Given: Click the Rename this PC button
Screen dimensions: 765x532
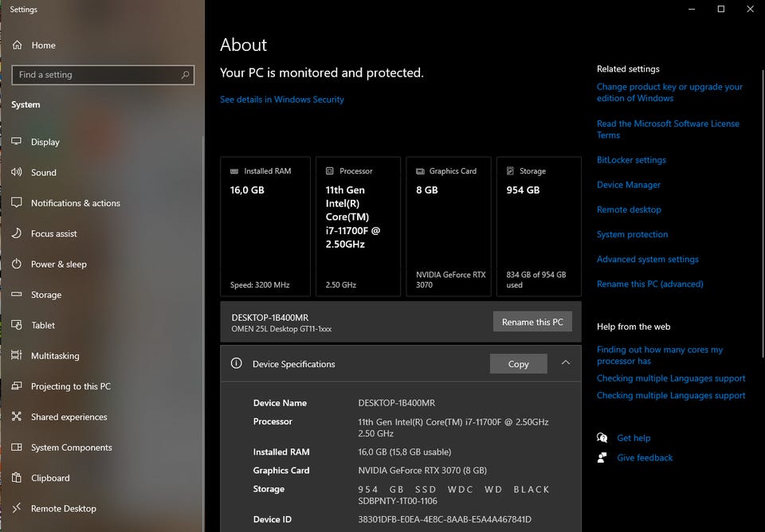Looking at the screenshot, I should pos(532,322).
